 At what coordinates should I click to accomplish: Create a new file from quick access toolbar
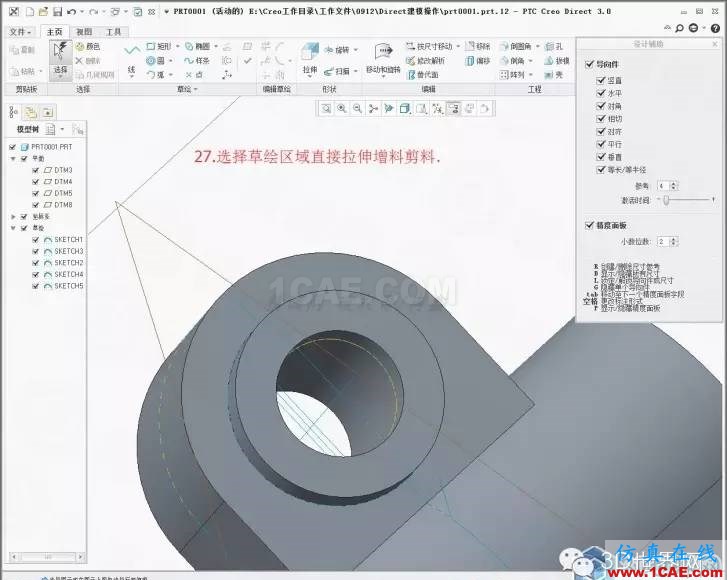click(30, 12)
